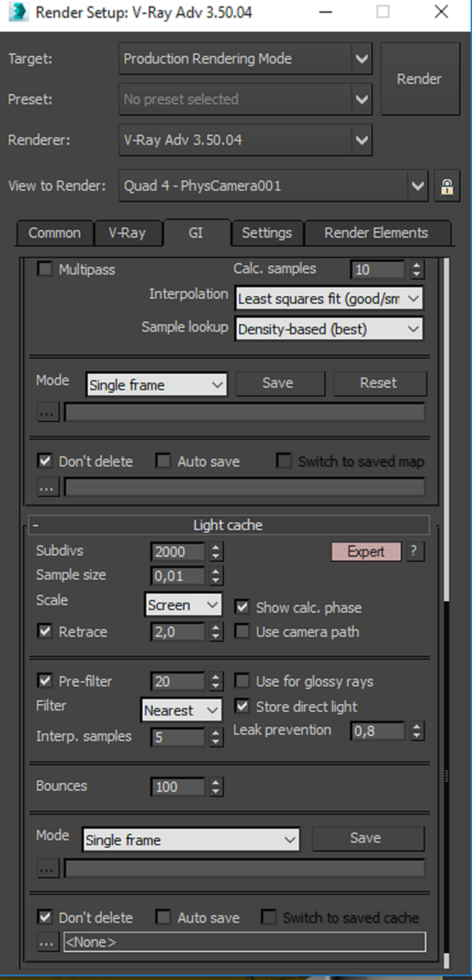
Task: Click the Pre-filter value spinner arrows
Action: pyautogui.click(x=216, y=682)
